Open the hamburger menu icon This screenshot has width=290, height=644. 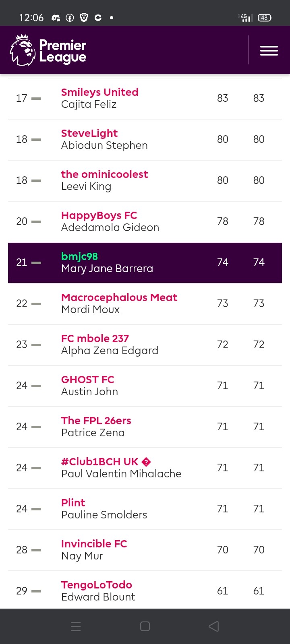click(269, 51)
